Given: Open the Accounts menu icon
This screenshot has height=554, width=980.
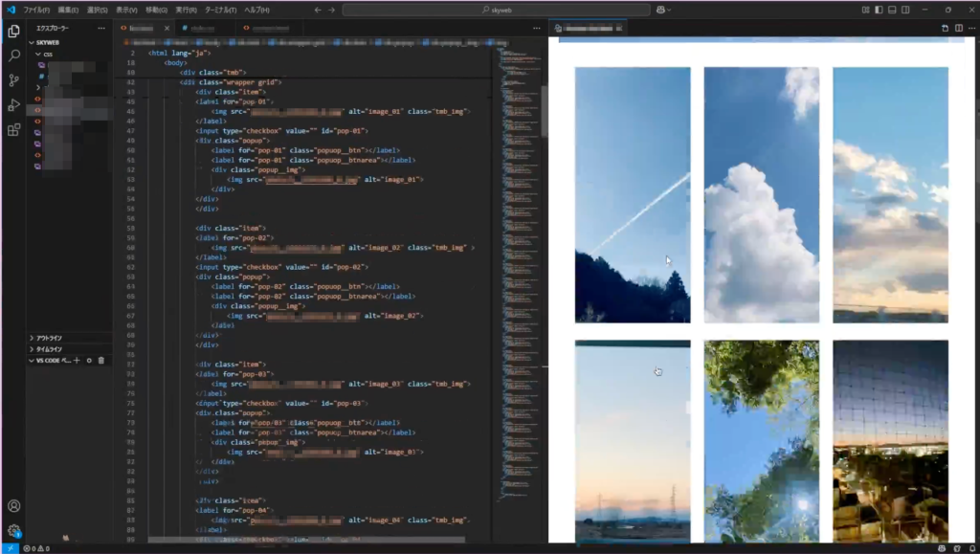Looking at the screenshot, I should [13, 506].
